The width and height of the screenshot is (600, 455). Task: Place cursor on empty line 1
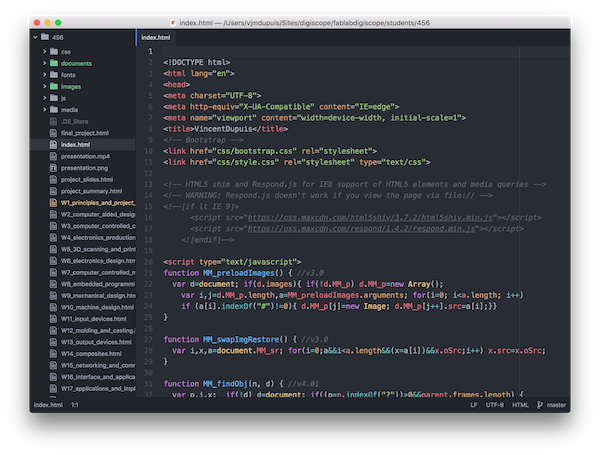[x=366, y=51]
